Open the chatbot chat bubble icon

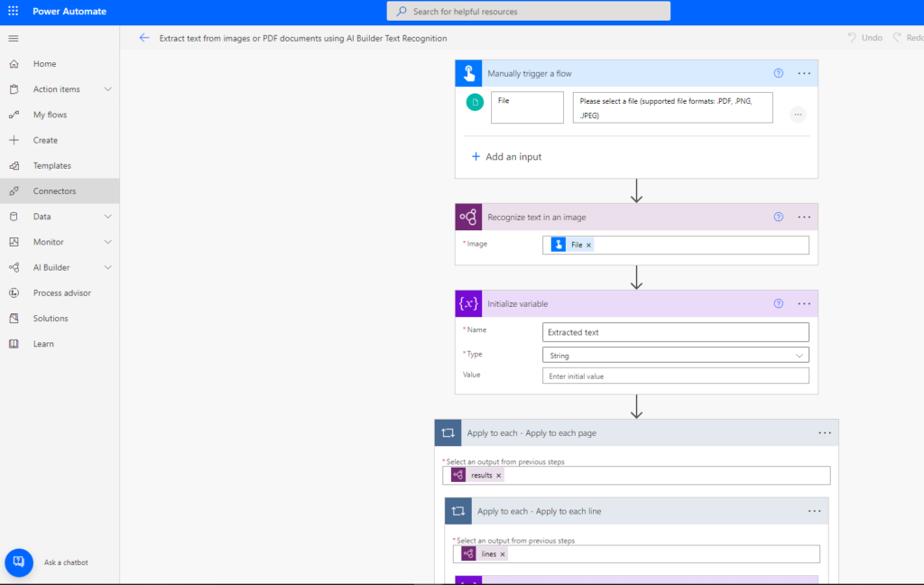19,562
